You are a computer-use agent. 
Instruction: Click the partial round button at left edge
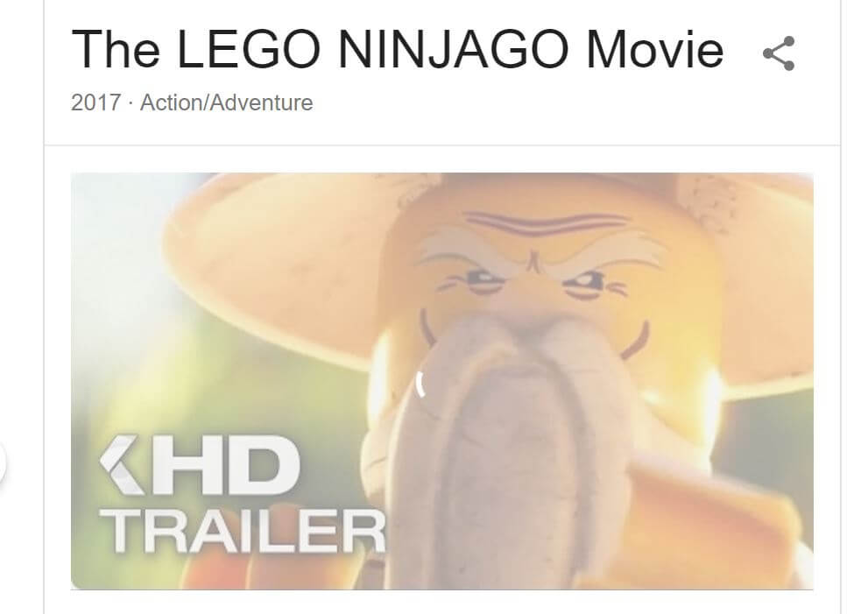pos(2,462)
